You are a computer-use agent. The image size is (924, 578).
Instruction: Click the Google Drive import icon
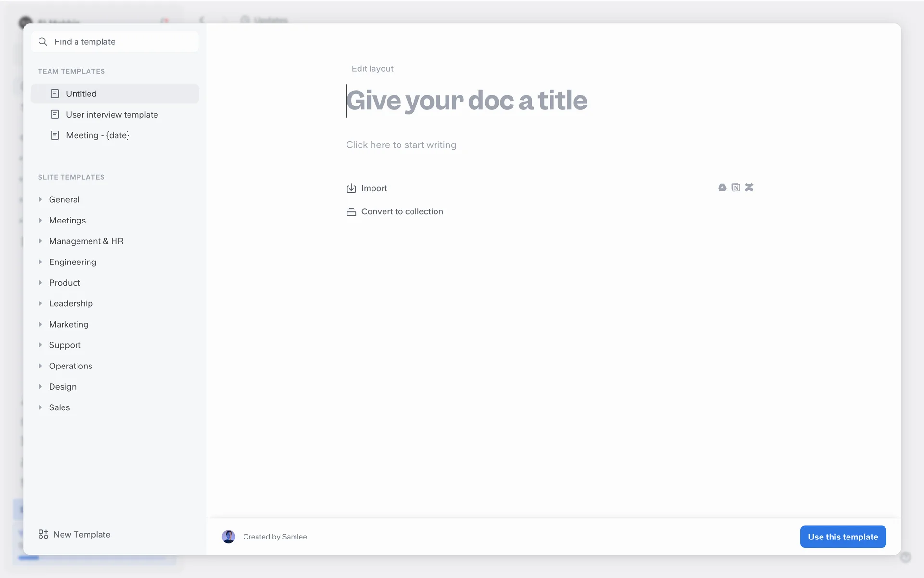point(722,187)
